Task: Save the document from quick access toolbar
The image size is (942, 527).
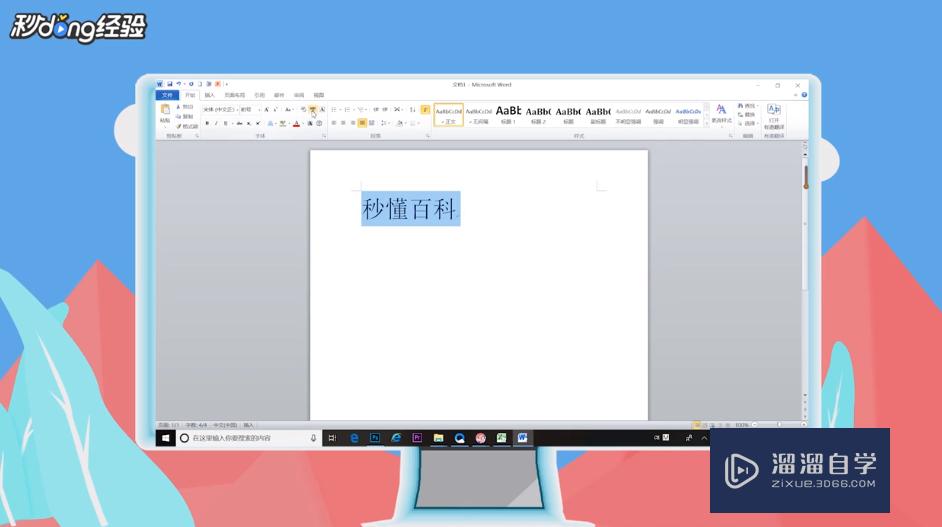Action: tap(169, 84)
